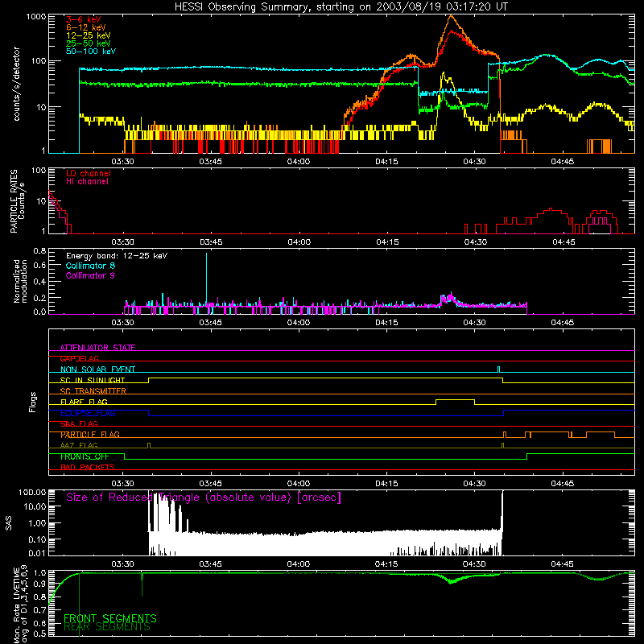Click the '12-25 keV' entry in the counts legend
Image resolution: width=644 pixels, height=644 pixels.
click(89, 35)
